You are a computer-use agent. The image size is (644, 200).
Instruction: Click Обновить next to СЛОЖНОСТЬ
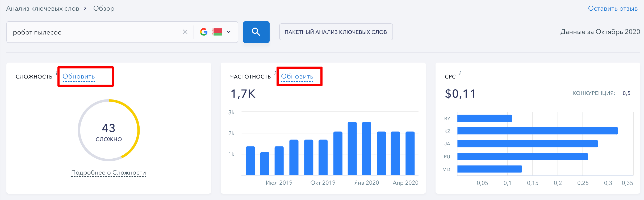point(79,76)
